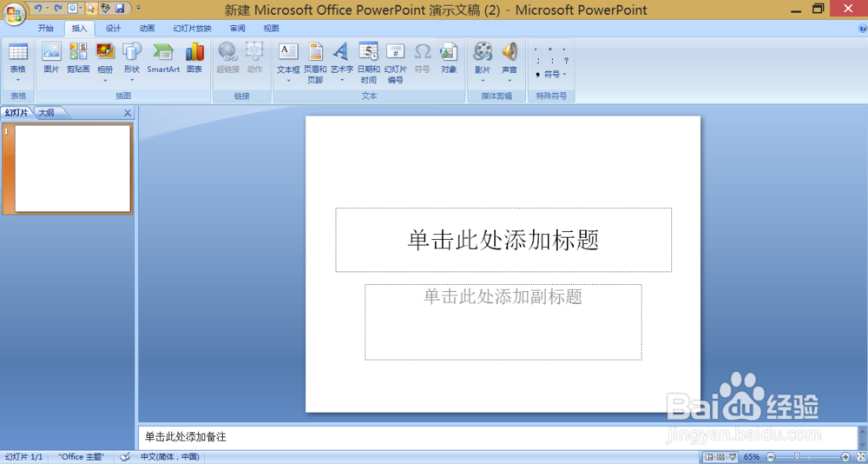Screen dimensions: 868x464
Task: Click the 单击此处添加备注 notes area
Action: (497, 437)
